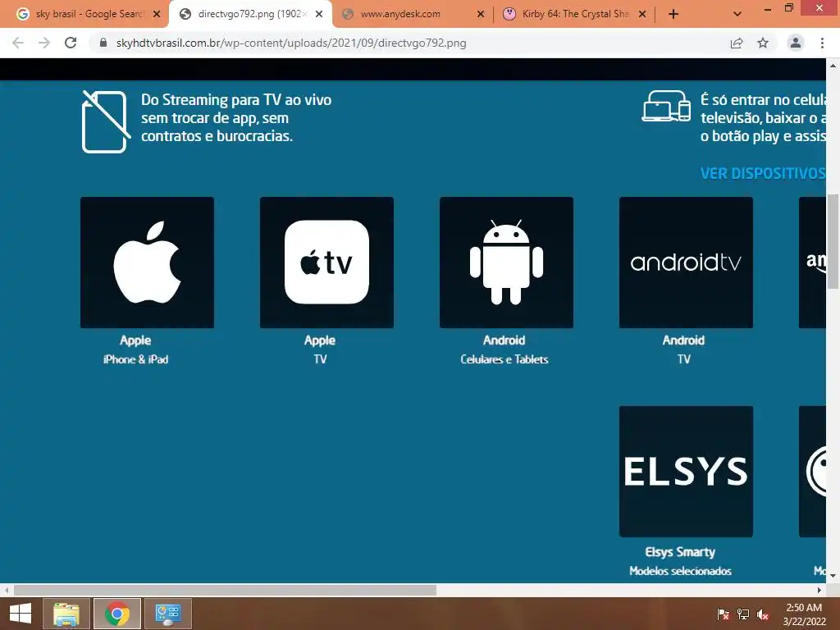The height and width of the screenshot is (630, 840).
Task: Click the muted volume tray icon
Action: click(x=763, y=614)
